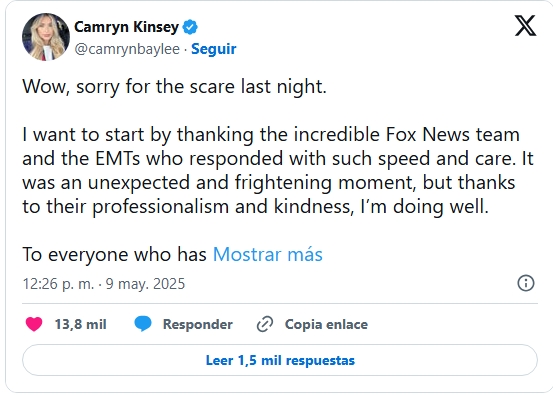Open Camryn Kinsey's profile picture
Image resolution: width=553 pixels, height=395 pixels.
coord(46,37)
